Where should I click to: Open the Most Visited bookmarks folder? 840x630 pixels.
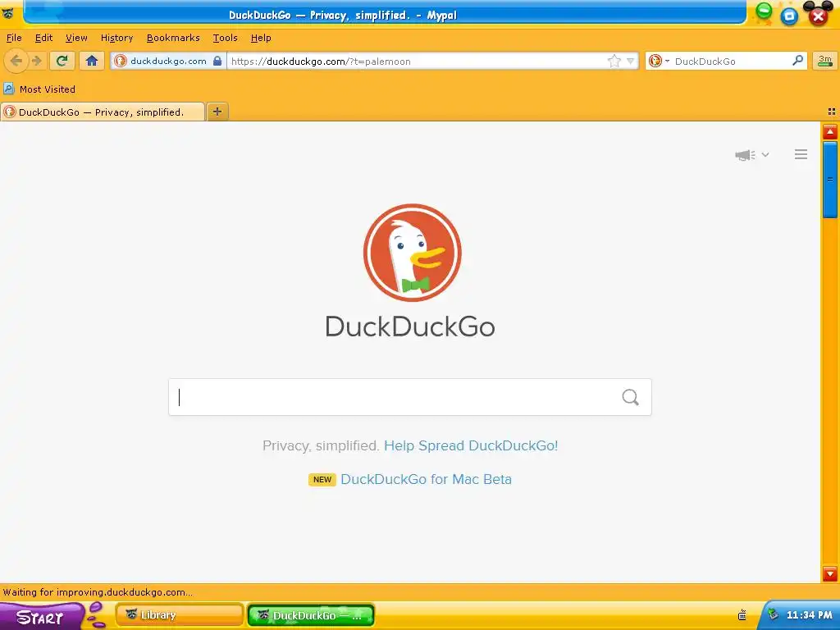point(39,89)
